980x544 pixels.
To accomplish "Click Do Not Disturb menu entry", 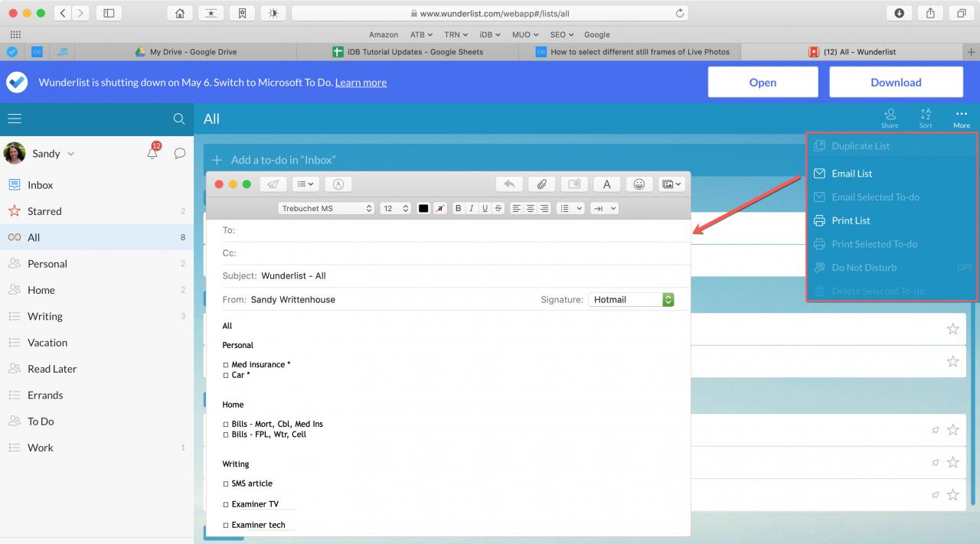I will [x=864, y=268].
